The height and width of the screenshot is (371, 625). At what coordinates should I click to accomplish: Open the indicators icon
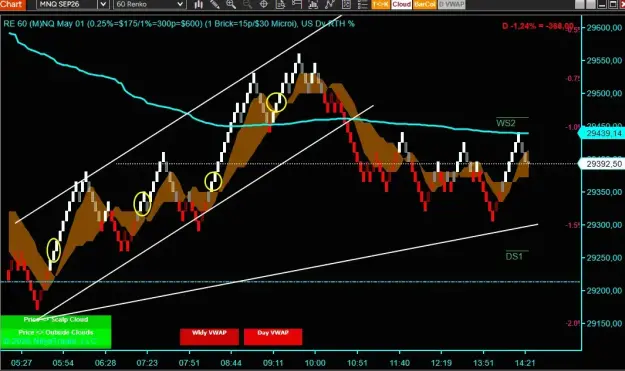(330, 4)
